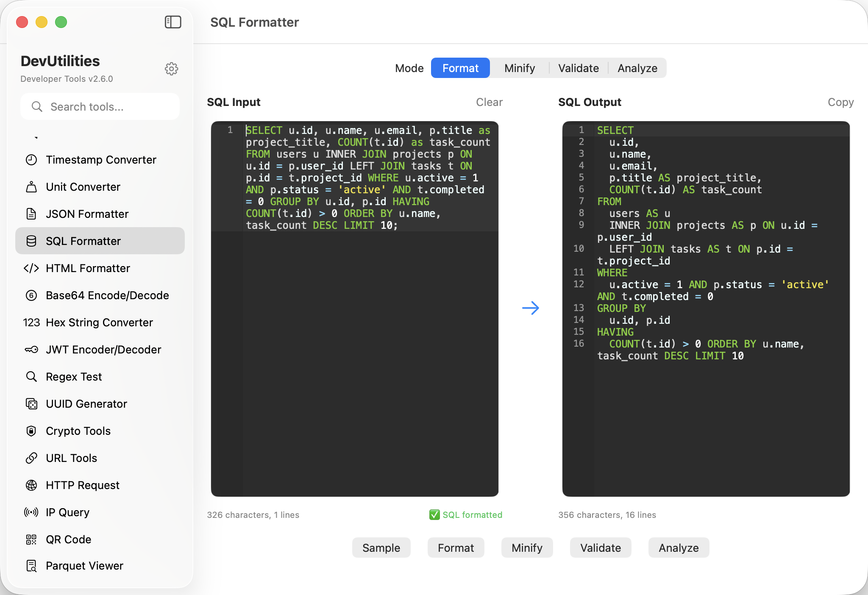Image resolution: width=868 pixels, height=595 pixels.
Task: Click the Crypto Tools shield icon
Action: [31, 431]
